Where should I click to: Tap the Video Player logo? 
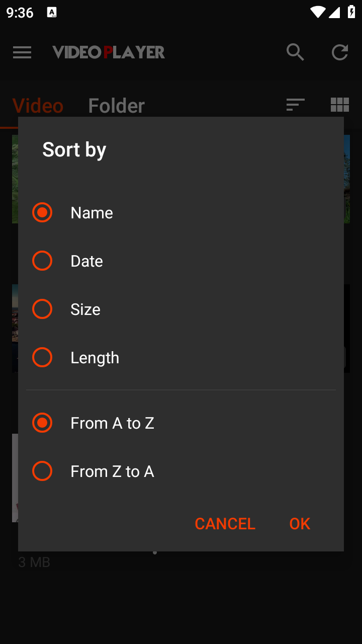click(109, 52)
